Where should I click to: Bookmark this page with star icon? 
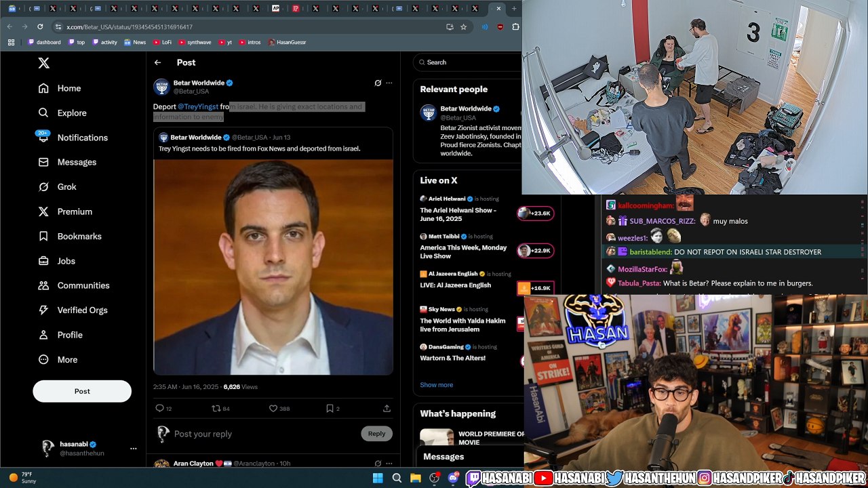click(464, 26)
